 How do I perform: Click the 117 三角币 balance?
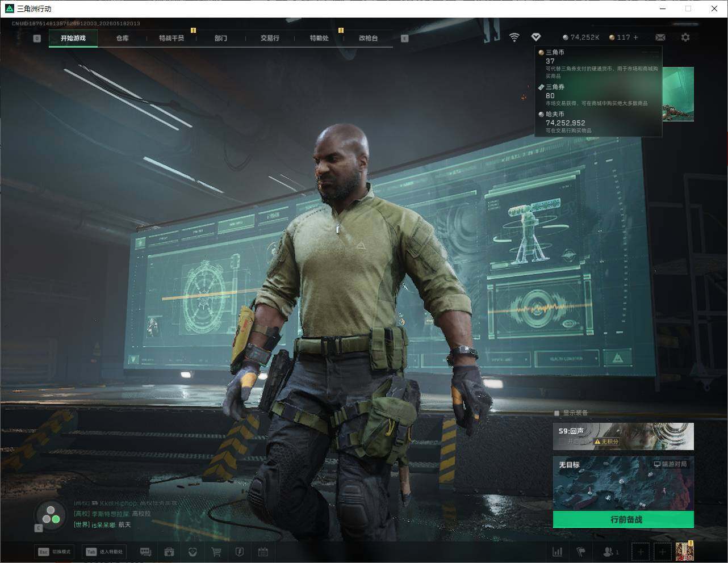pyautogui.click(x=619, y=37)
